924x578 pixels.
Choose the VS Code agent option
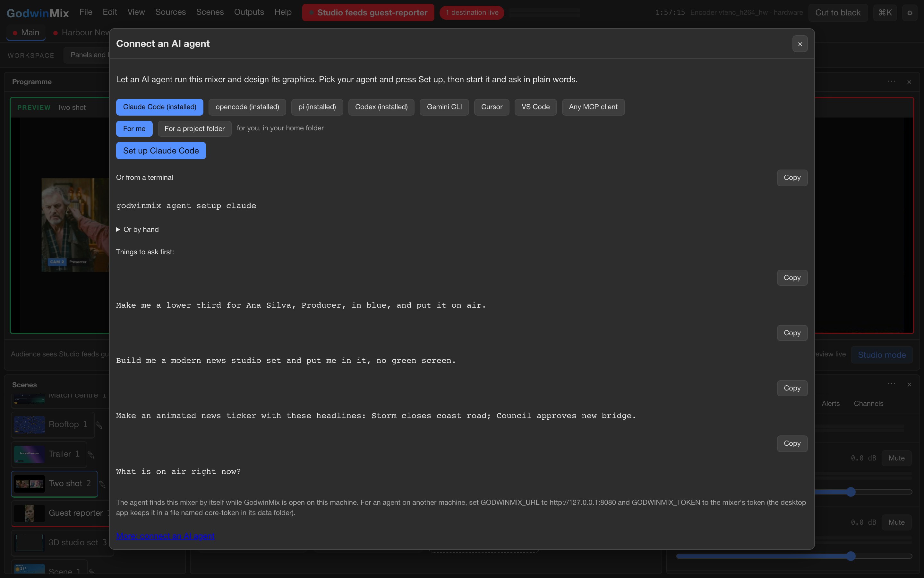pyautogui.click(x=535, y=107)
